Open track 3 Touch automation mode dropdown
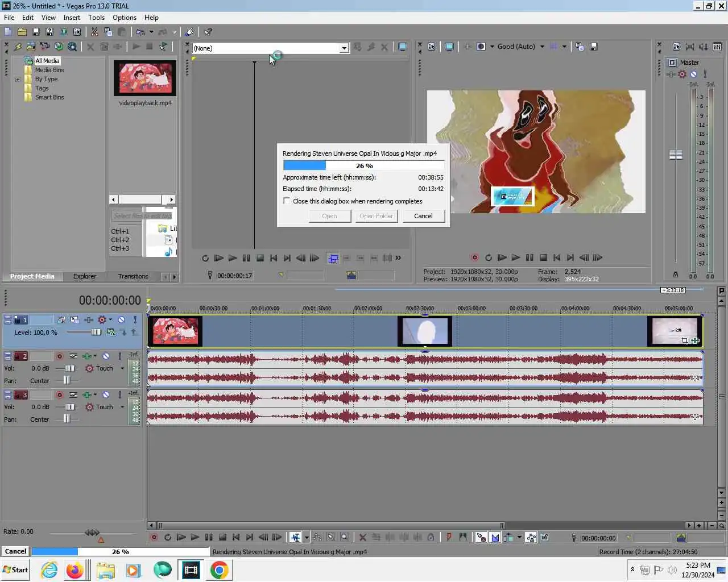This screenshot has height=582, width=728. coord(122,408)
